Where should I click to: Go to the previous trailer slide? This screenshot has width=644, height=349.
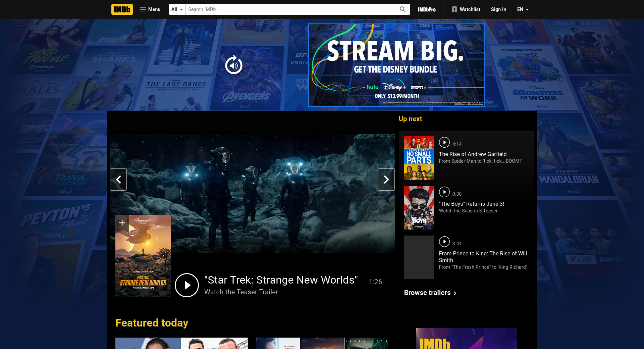[118, 180]
